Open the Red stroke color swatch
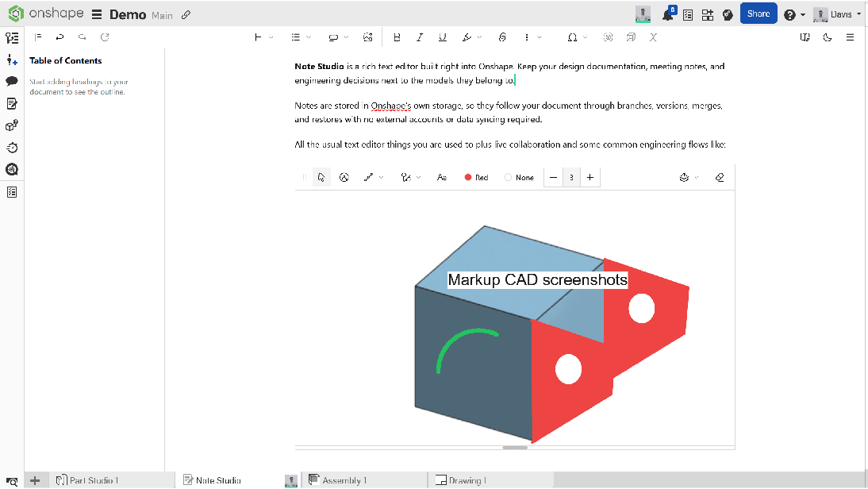The height and width of the screenshot is (489, 868). click(x=476, y=177)
